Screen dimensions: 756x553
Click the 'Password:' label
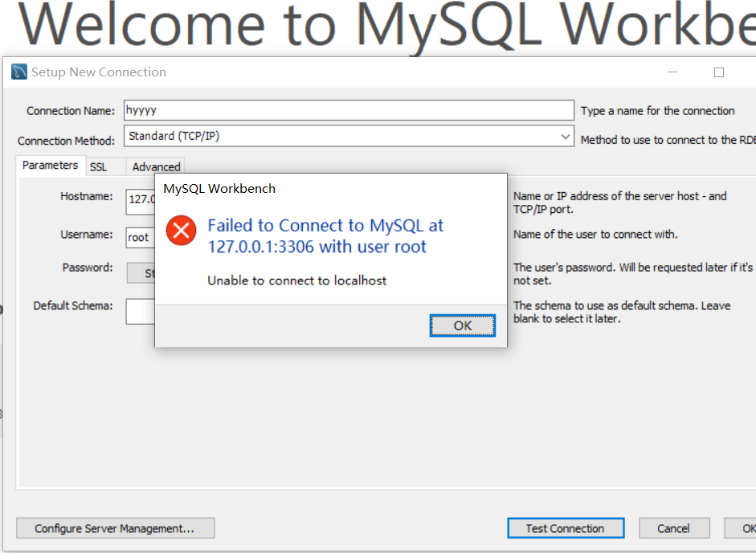tap(88, 268)
